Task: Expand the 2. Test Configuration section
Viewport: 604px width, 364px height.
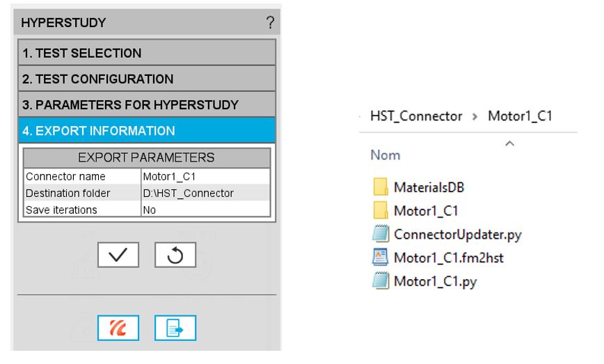Action: (x=145, y=79)
